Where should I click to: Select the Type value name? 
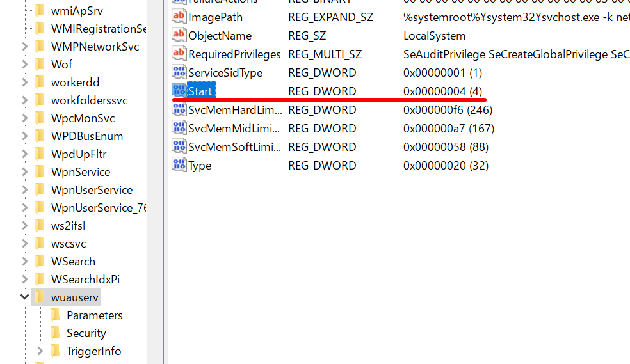click(x=200, y=166)
